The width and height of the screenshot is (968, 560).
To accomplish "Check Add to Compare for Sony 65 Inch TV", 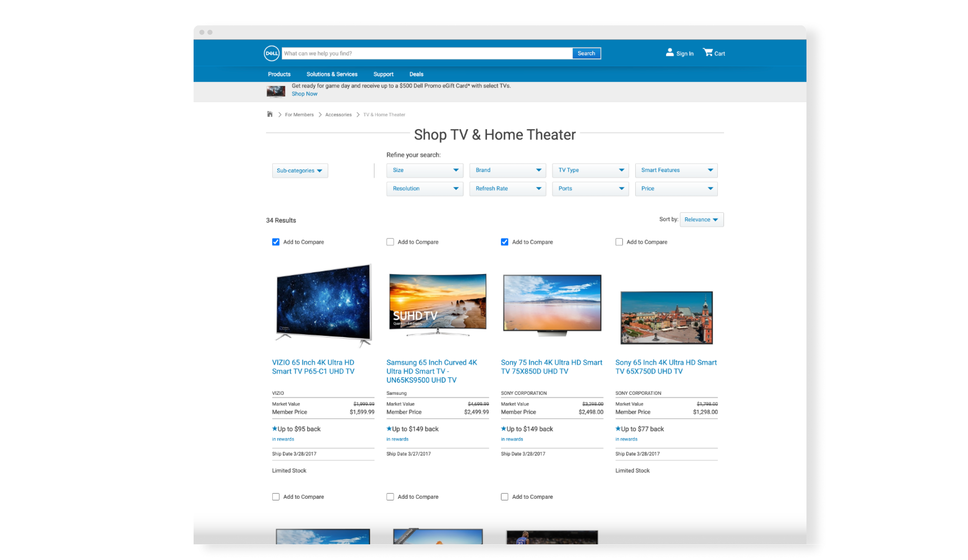I will [619, 242].
